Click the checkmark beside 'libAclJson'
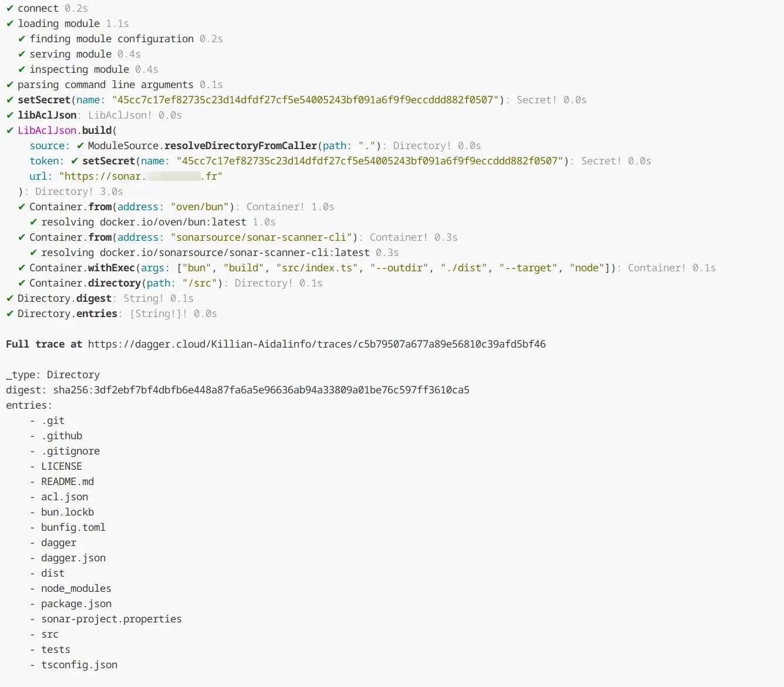The height and width of the screenshot is (687, 784). (x=9, y=115)
